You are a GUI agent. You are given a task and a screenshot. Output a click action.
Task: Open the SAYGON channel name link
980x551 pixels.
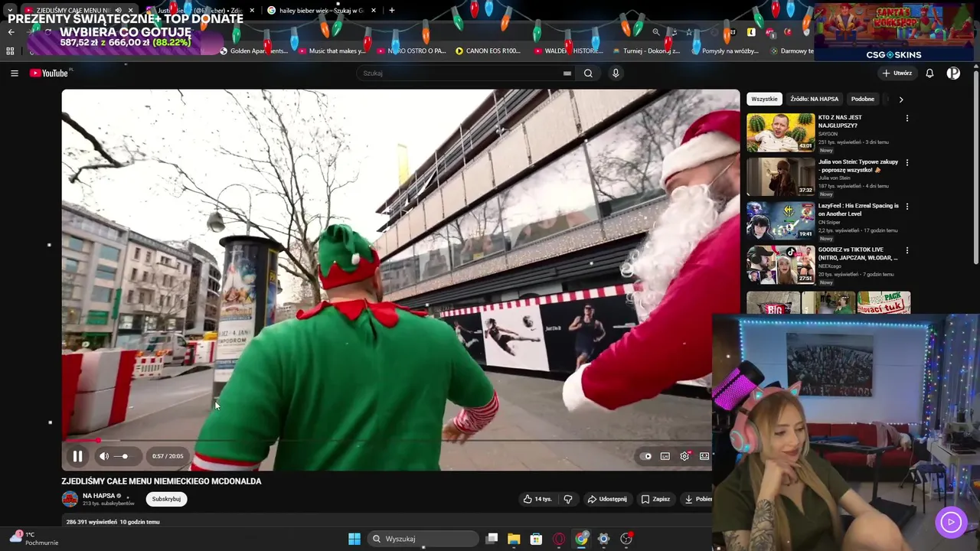[828, 134]
